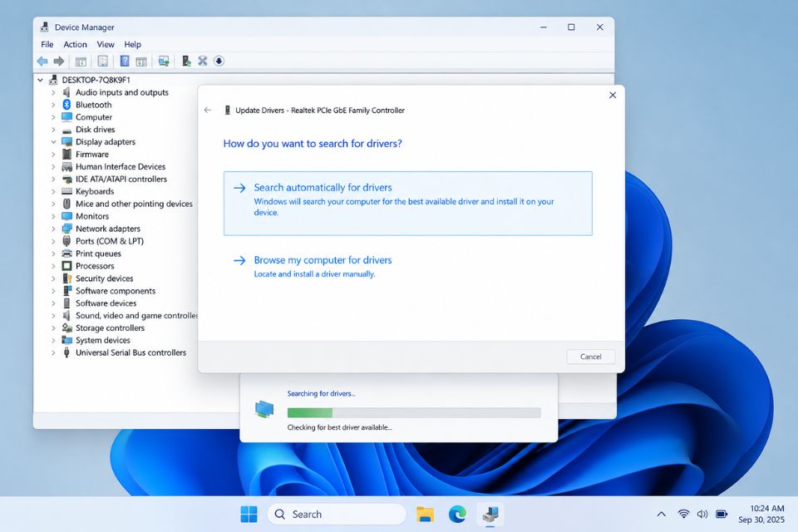798x532 pixels.
Task: Click the Computer category icon in tree
Action: click(66, 116)
